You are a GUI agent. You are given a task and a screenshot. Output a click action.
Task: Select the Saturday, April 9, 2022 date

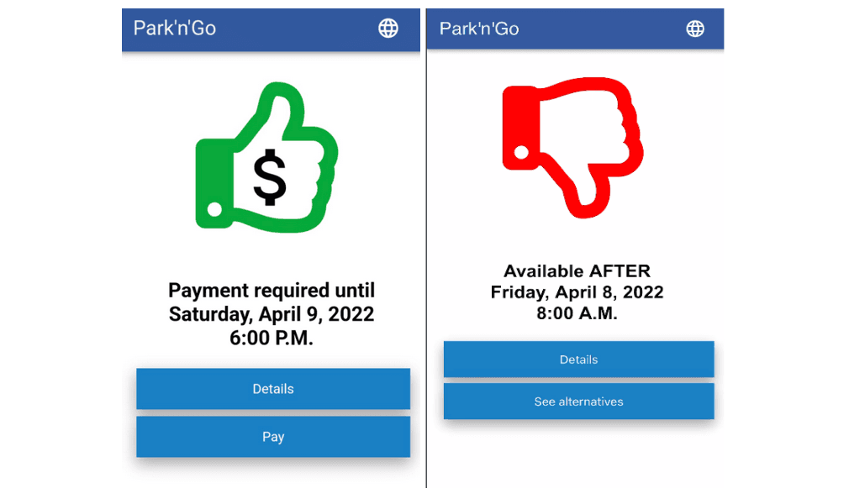(x=272, y=314)
